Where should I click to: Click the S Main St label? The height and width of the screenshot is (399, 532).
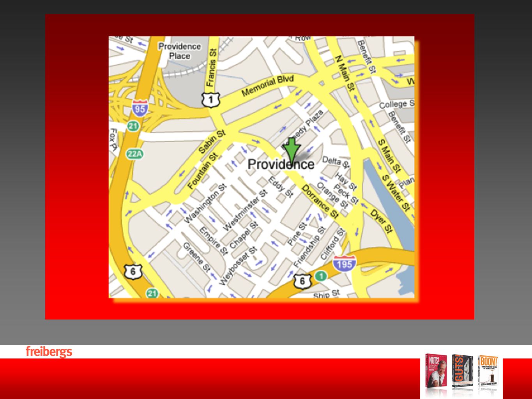(x=389, y=156)
